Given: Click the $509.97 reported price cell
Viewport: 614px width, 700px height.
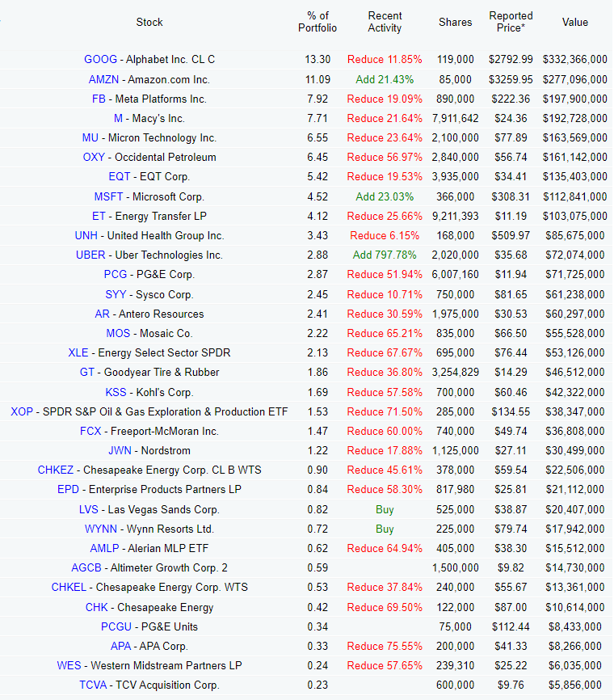Looking at the screenshot, I should click(x=511, y=235).
